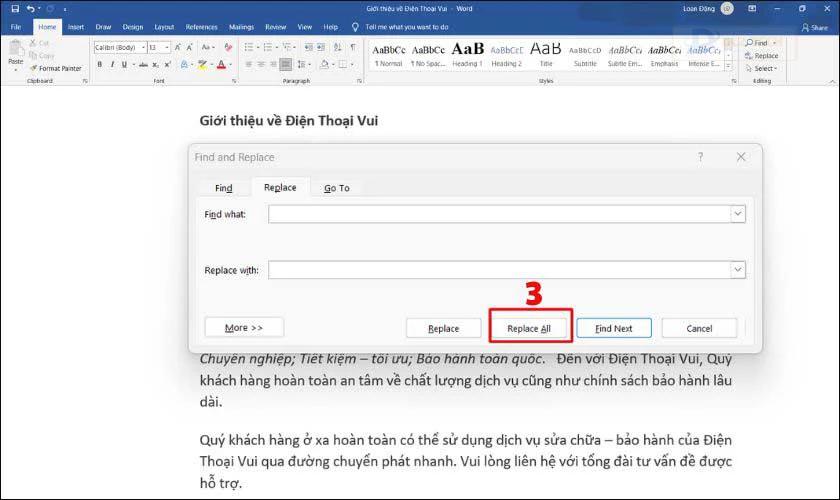Viewport: 840px width, 500px height.
Task: Switch to the References ribbon tab
Action: click(x=201, y=27)
